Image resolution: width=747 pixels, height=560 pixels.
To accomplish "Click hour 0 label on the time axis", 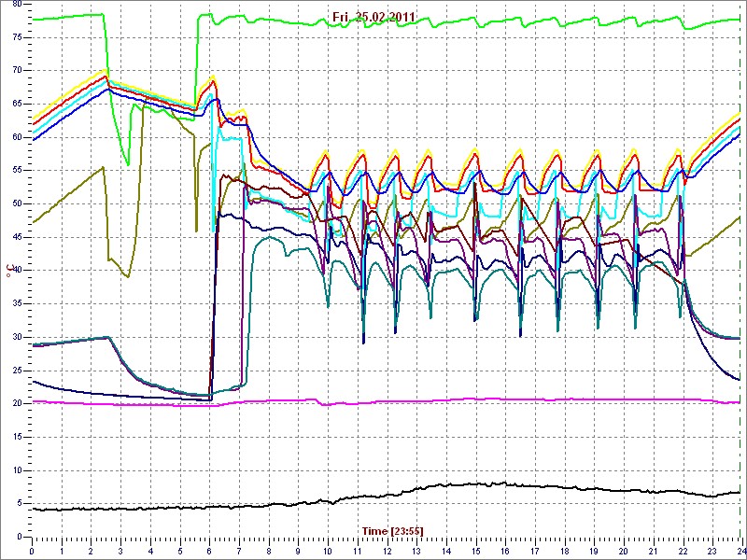I will 32,552.
